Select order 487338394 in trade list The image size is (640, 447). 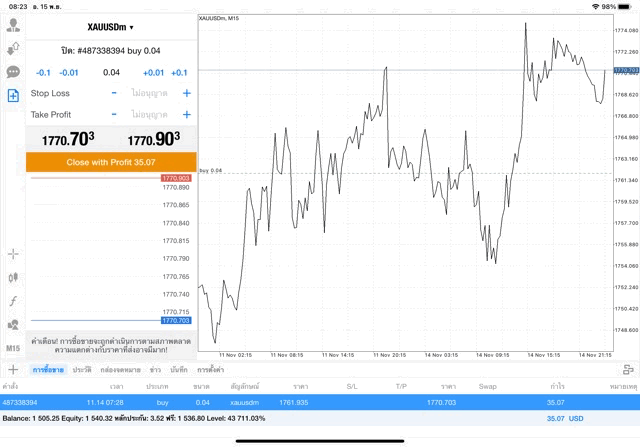(x=320, y=403)
